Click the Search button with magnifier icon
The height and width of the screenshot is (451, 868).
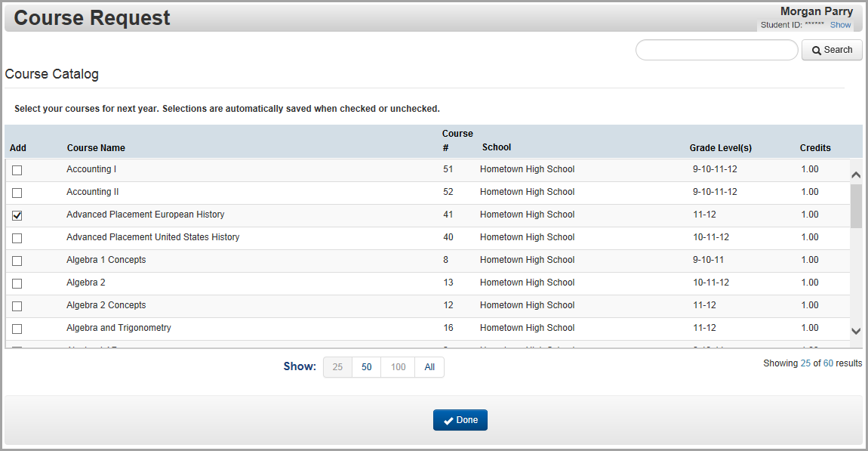[831, 50]
